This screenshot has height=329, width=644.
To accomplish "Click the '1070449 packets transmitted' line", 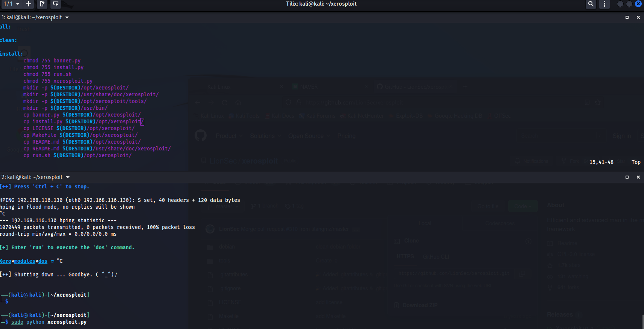I will [97, 227].
